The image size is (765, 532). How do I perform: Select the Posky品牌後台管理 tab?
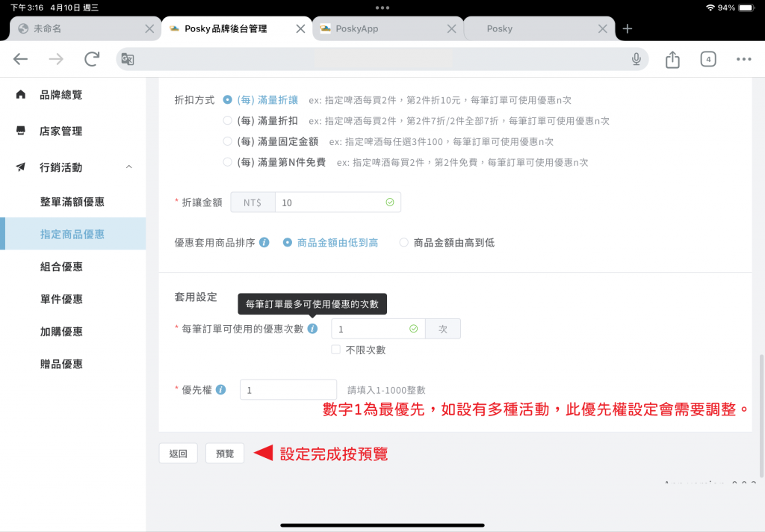point(236,29)
